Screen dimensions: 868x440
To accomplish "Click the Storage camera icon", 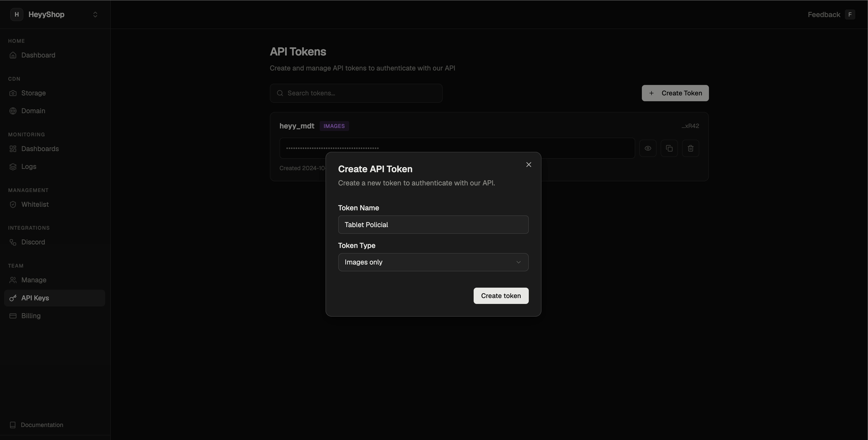I will 13,93.
